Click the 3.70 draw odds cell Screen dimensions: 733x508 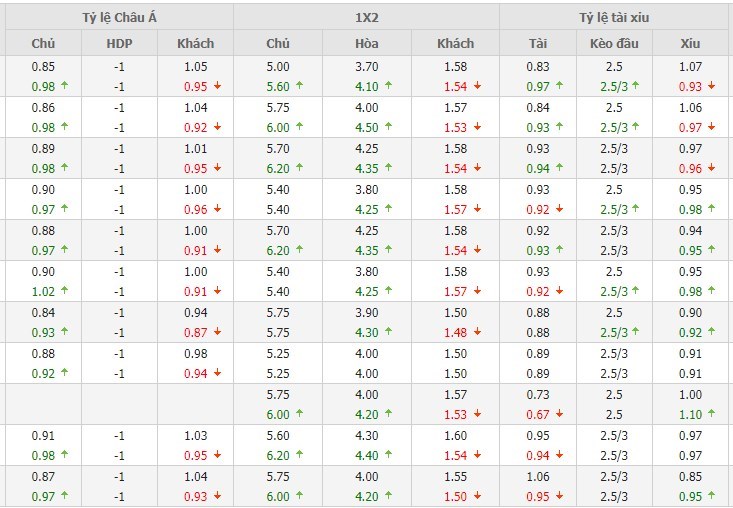tap(366, 67)
